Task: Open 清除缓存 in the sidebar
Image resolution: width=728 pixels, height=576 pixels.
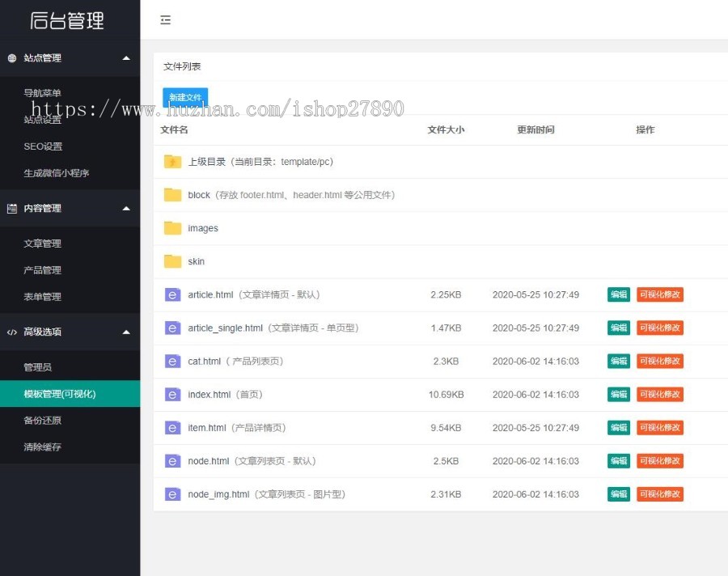Action: point(42,447)
